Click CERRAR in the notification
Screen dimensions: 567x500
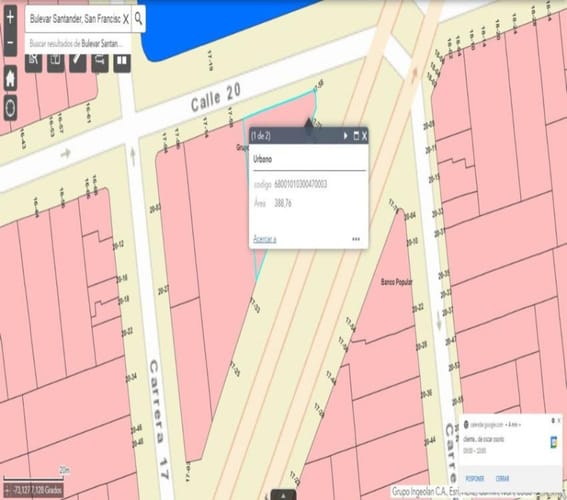pyautogui.click(x=502, y=478)
